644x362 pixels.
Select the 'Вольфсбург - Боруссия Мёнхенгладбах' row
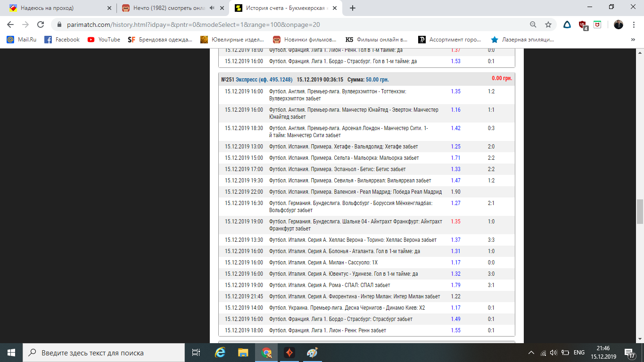[x=367, y=207]
